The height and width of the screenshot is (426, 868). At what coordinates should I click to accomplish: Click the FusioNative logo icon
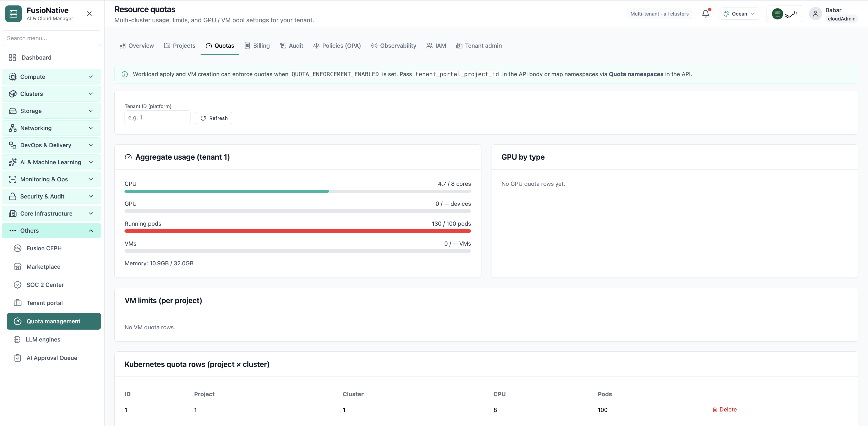coord(13,14)
